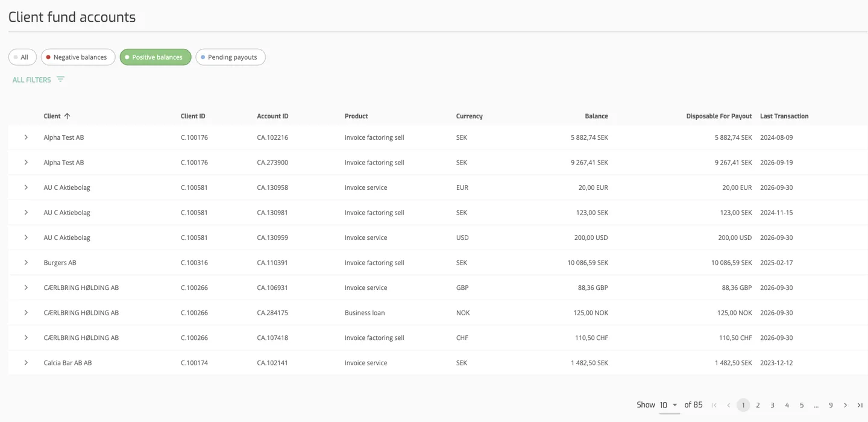Sort table by Account ID column

pos(272,116)
